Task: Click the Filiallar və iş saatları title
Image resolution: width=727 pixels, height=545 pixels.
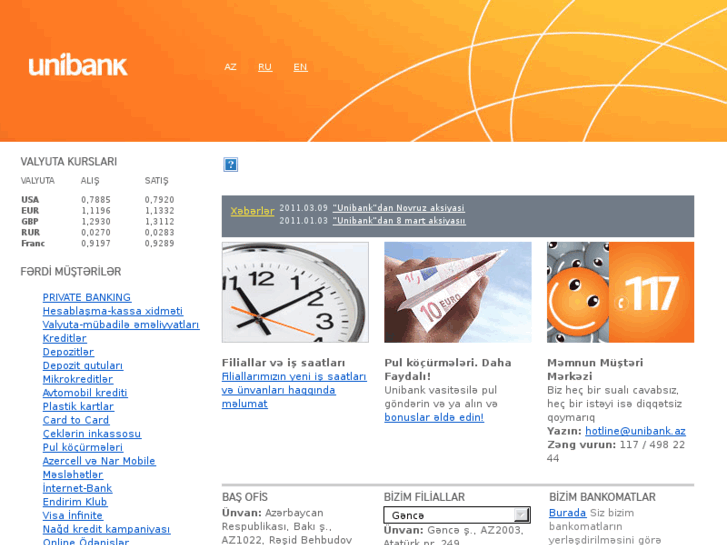Action: [283, 363]
